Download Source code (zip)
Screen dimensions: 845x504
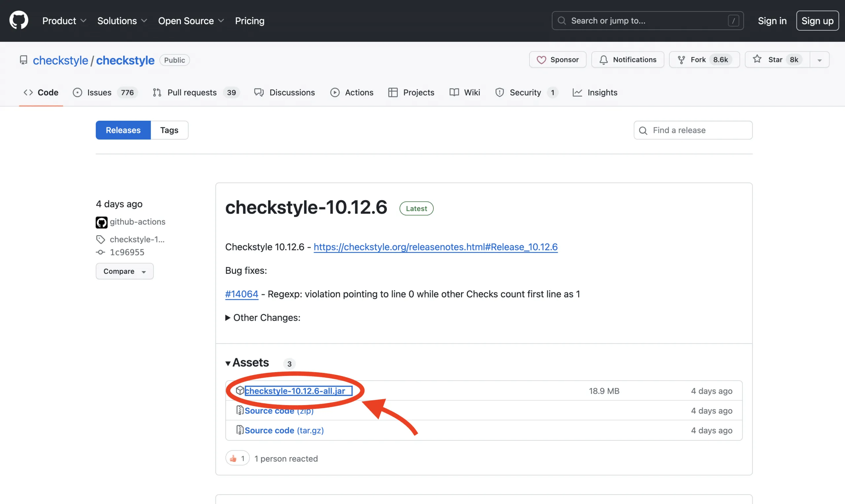(279, 411)
